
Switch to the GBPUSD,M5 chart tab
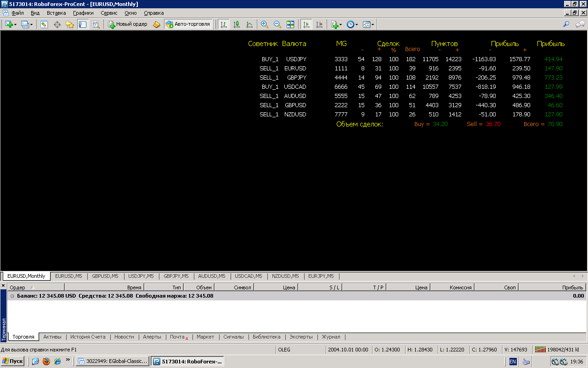[105, 276]
